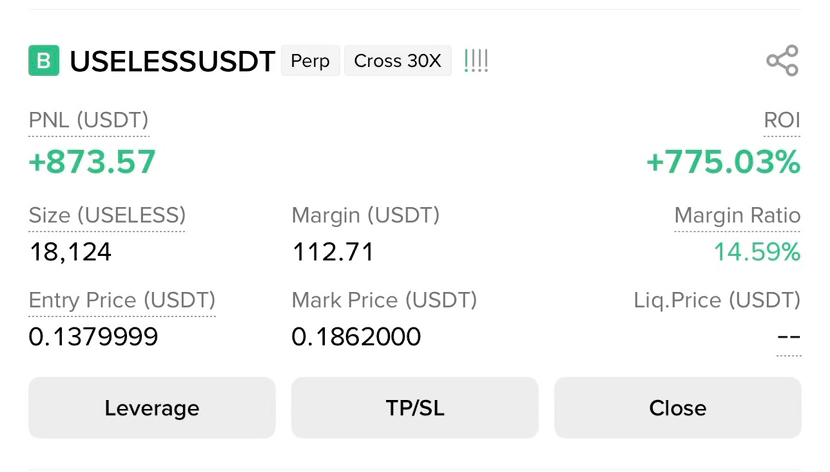830x472 pixels.
Task: Tap the Cross 30X margin mode tag
Action: pos(398,61)
